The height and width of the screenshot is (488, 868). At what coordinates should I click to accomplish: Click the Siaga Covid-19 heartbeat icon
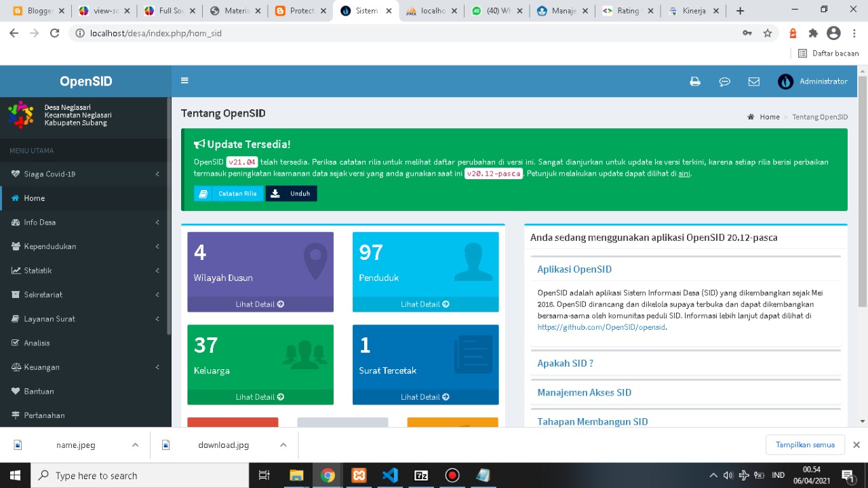pyautogui.click(x=16, y=174)
